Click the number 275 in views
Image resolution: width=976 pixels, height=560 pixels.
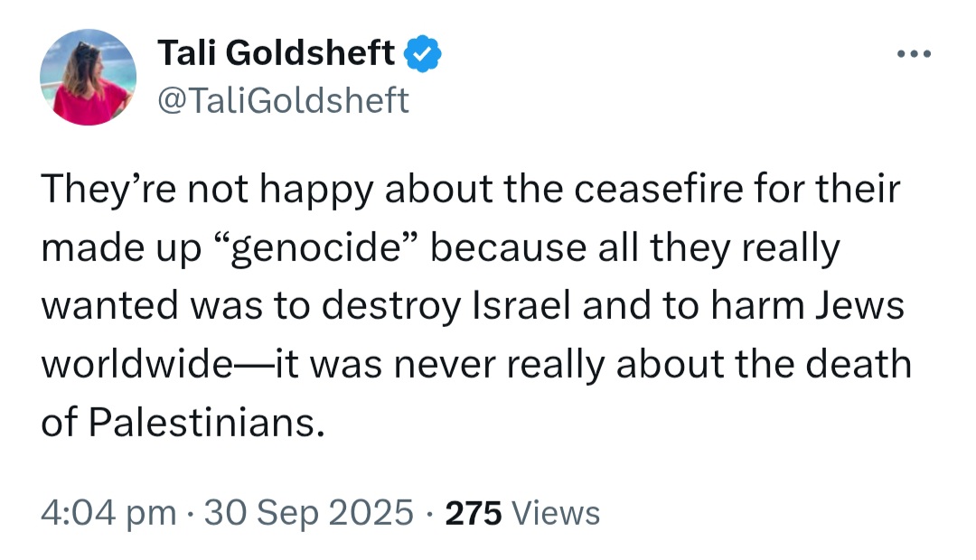[x=473, y=513]
